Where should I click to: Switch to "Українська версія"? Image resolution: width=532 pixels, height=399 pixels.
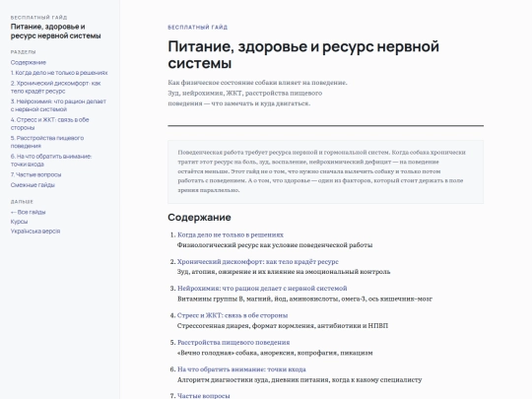click(35, 232)
